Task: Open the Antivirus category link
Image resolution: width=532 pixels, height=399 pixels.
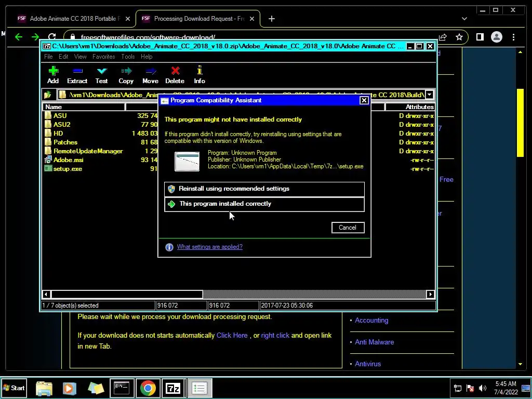Action: point(368,364)
